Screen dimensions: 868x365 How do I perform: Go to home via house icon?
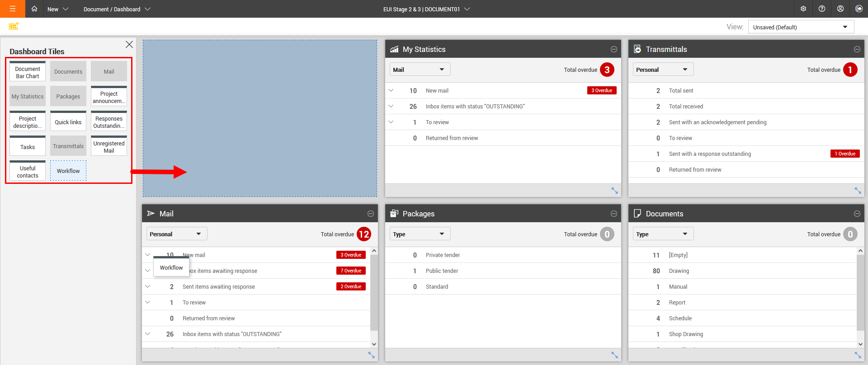pos(34,9)
